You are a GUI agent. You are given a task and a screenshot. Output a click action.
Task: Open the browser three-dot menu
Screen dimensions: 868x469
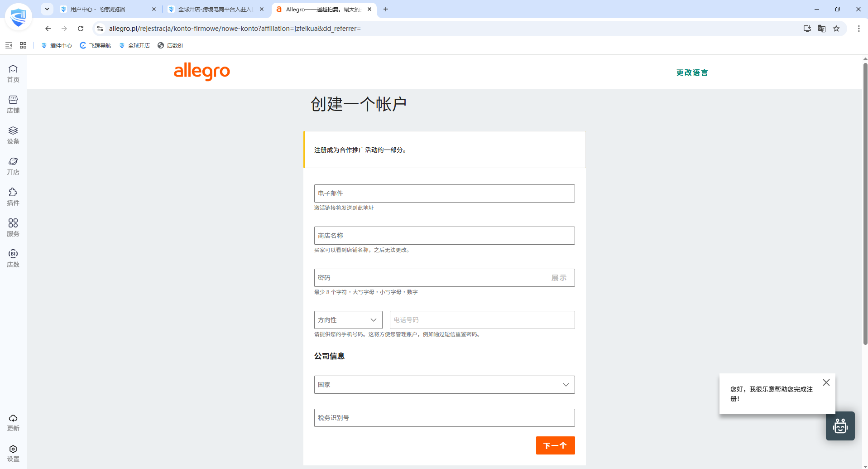[859, 29]
